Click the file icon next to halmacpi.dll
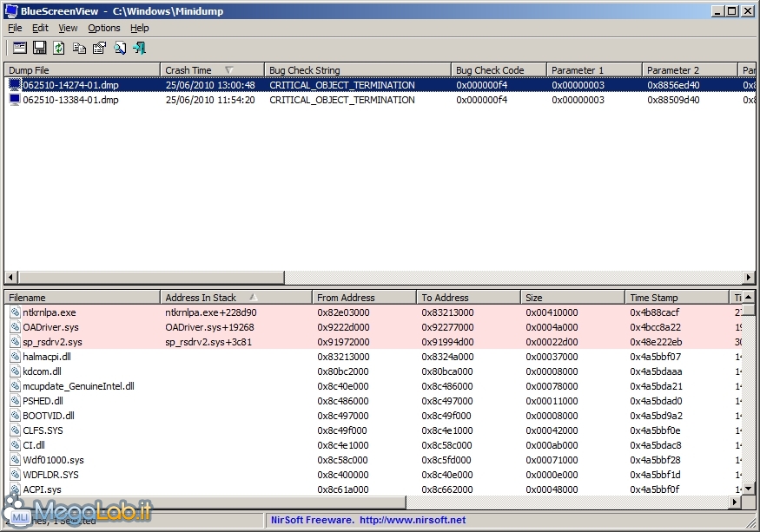This screenshot has height=532, width=760. [16, 357]
